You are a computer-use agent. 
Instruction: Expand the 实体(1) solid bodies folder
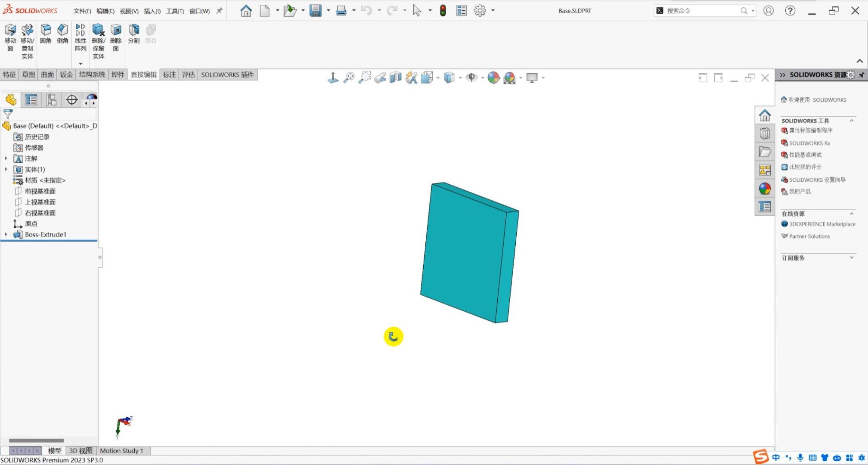click(x=6, y=169)
